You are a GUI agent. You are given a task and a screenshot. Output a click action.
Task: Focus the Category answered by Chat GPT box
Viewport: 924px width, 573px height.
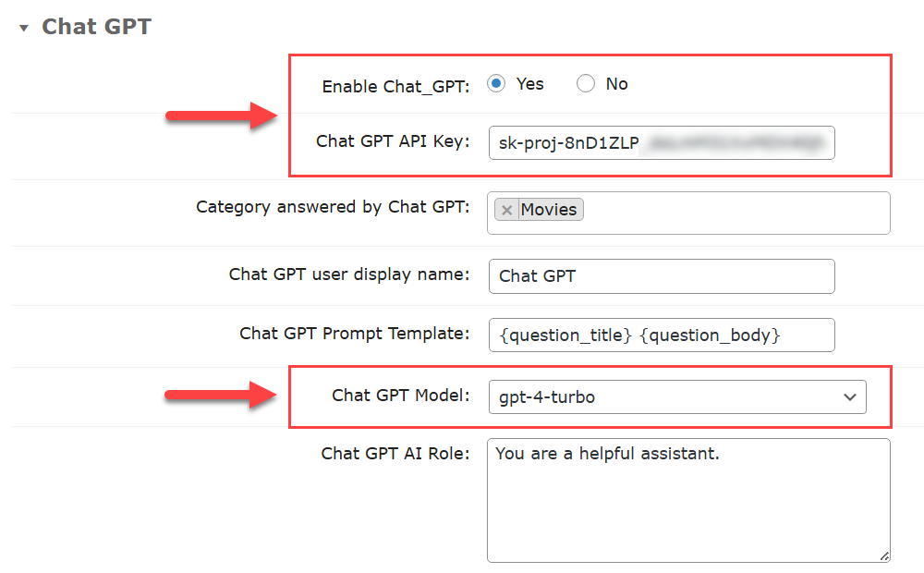[x=688, y=213]
